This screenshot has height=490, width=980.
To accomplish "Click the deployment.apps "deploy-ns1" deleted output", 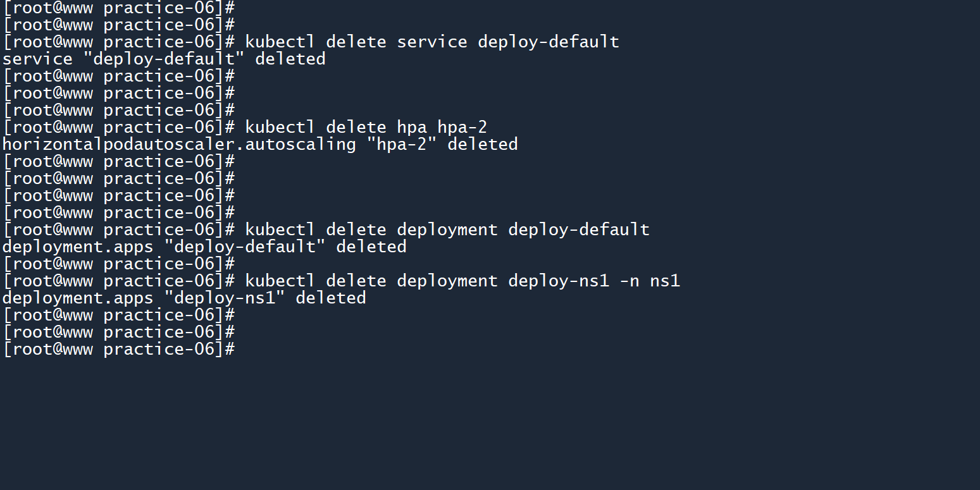I will [184, 298].
